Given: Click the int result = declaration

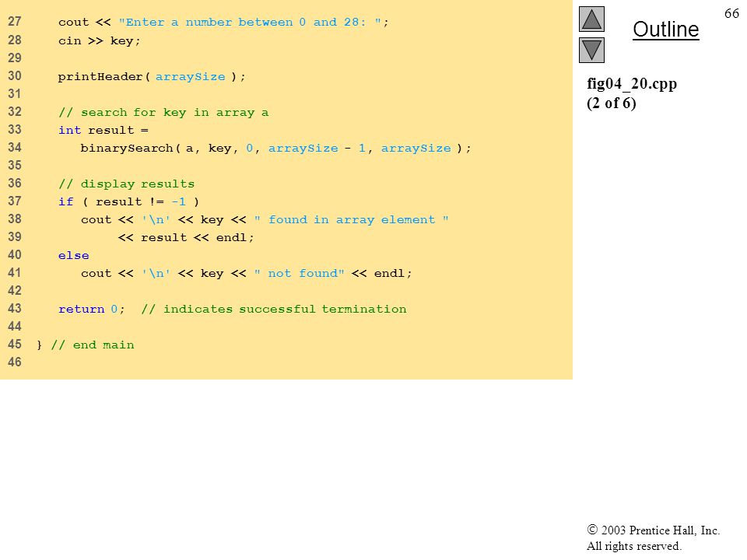Looking at the screenshot, I should coord(103,130).
